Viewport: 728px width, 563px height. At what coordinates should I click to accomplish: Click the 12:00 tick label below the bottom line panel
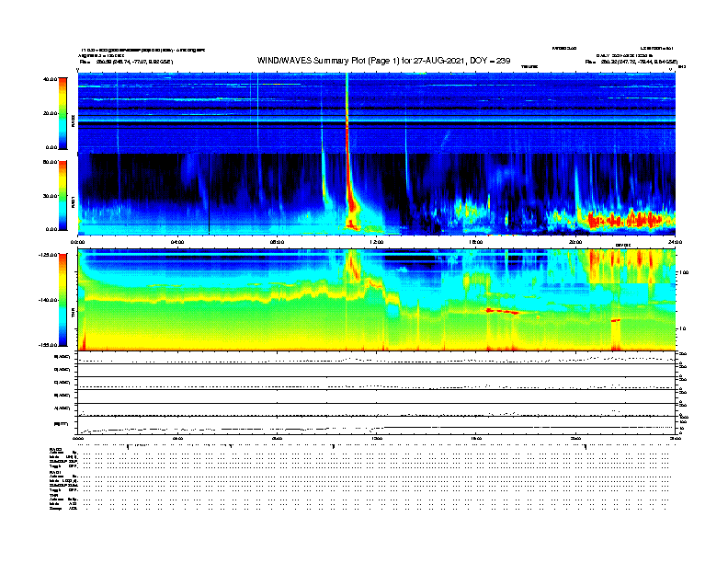[377, 438]
